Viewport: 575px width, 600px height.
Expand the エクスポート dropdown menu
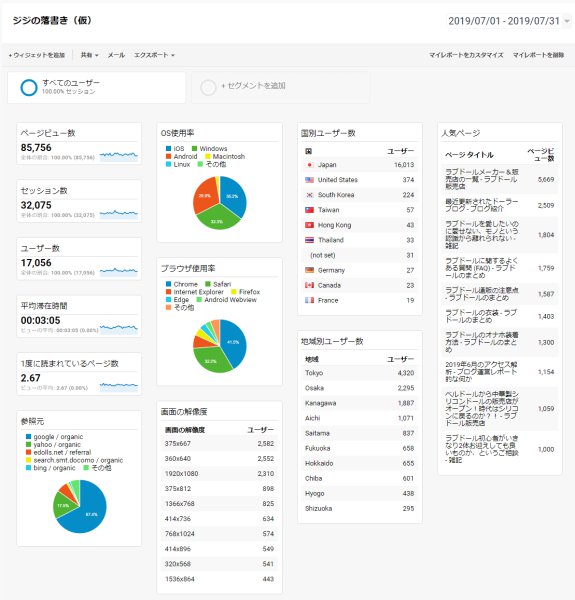point(154,55)
